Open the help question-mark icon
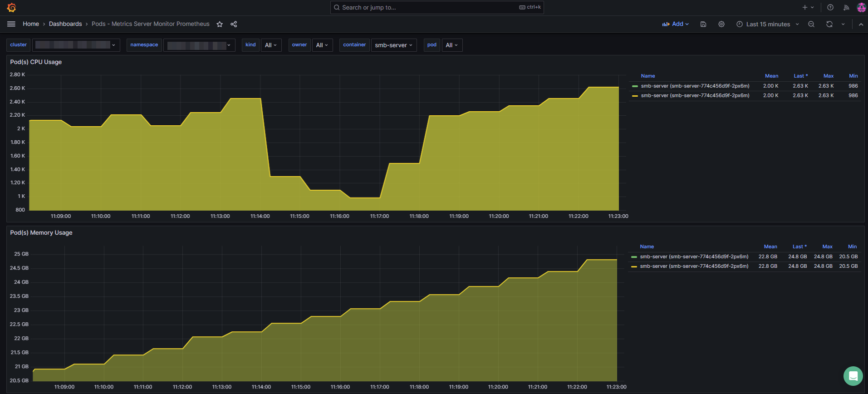This screenshot has width=868, height=394. [x=830, y=7]
